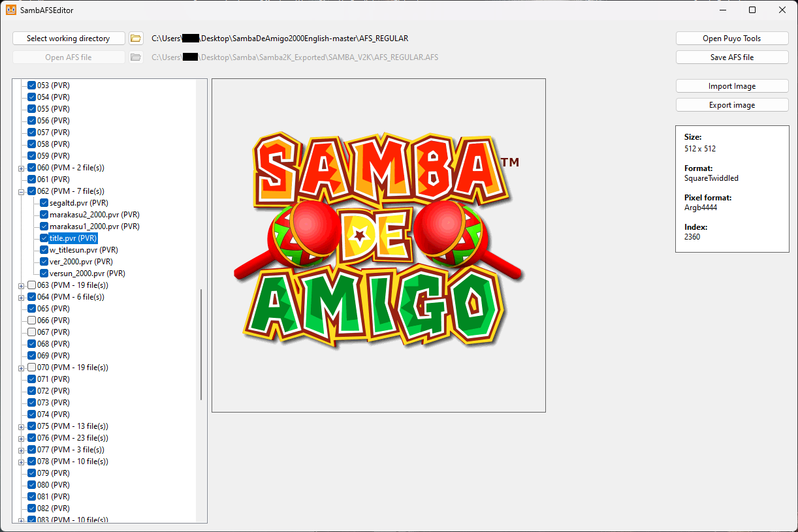Click the '512 x 512' size value
798x532 pixels.
click(x=700, y=149)
